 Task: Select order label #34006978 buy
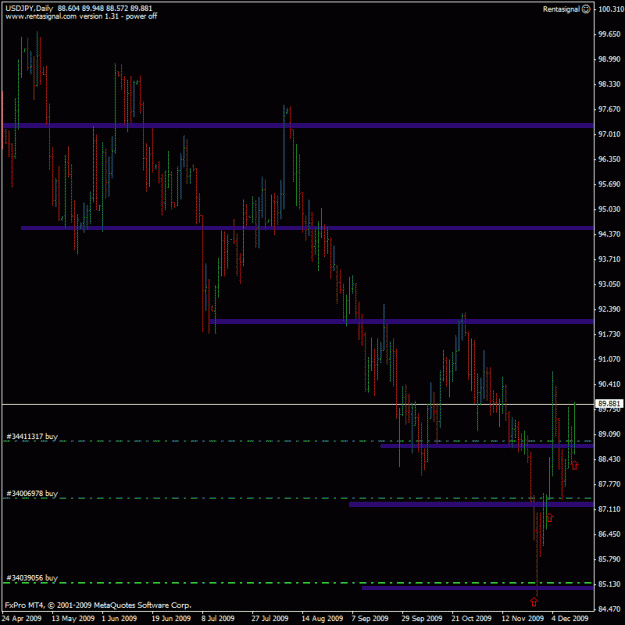click(x=32, y=493)
